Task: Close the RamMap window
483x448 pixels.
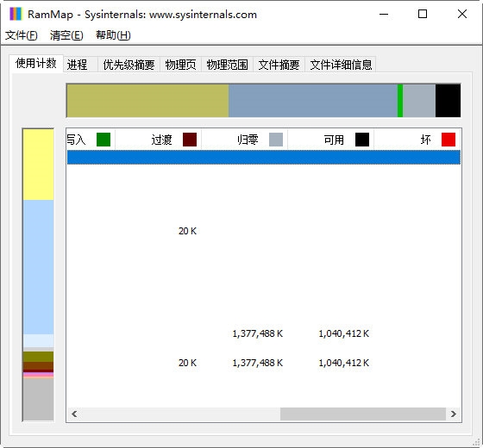Action: coord(462,14)
